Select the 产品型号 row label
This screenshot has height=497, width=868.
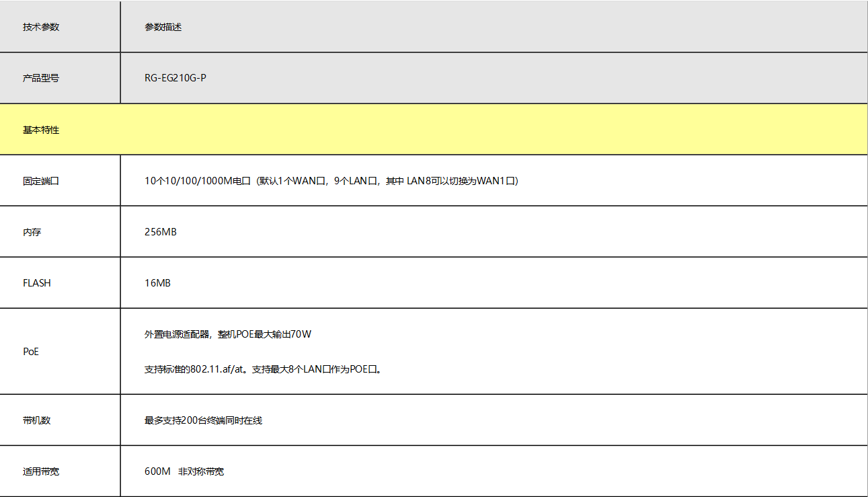click(41, 78)
